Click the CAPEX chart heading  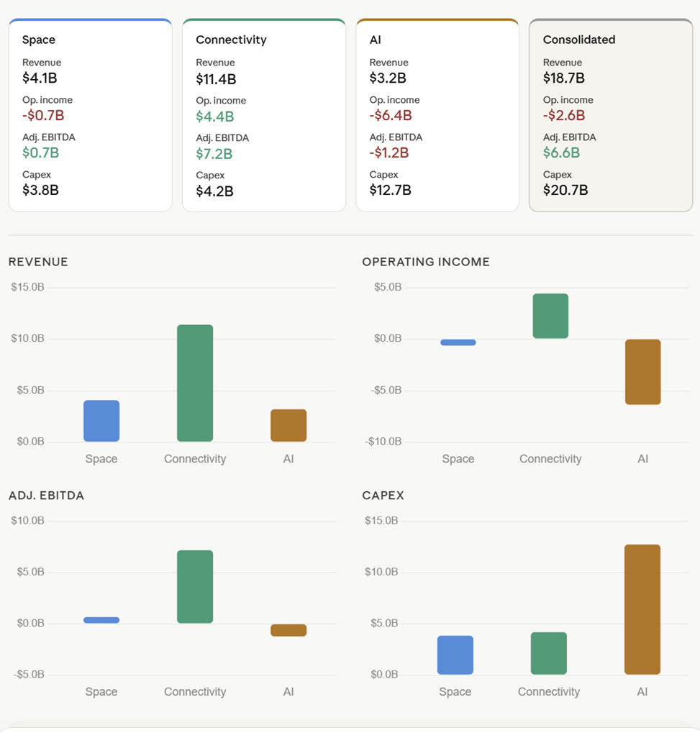(x=383, y=496)
